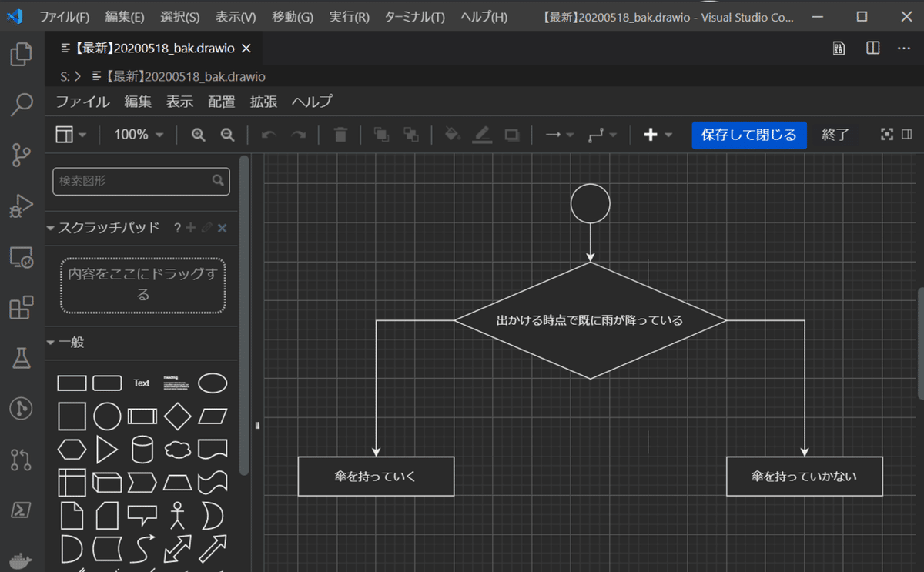Open the Git Graph circular icon view
The image size is (924, 572).
coord(22,409)
